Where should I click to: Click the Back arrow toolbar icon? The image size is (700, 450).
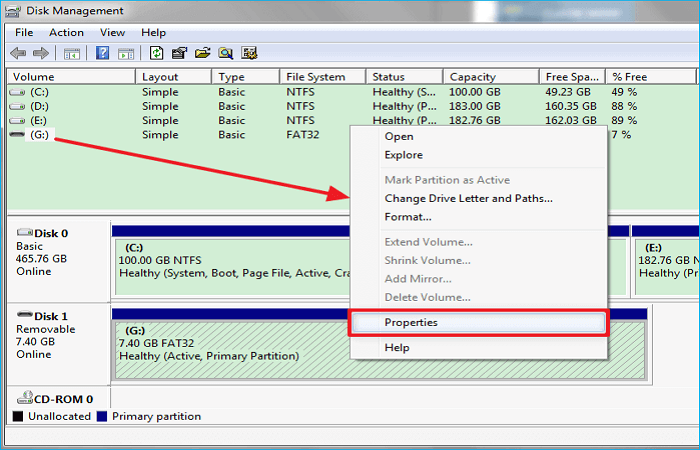[18, 53]
